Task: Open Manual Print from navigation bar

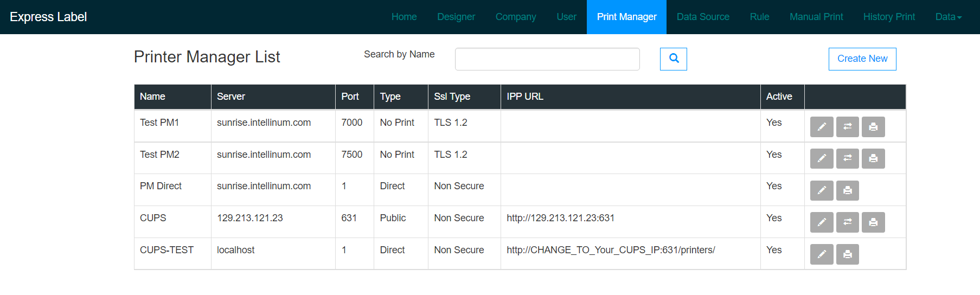Action: click(x=816, y=17)
